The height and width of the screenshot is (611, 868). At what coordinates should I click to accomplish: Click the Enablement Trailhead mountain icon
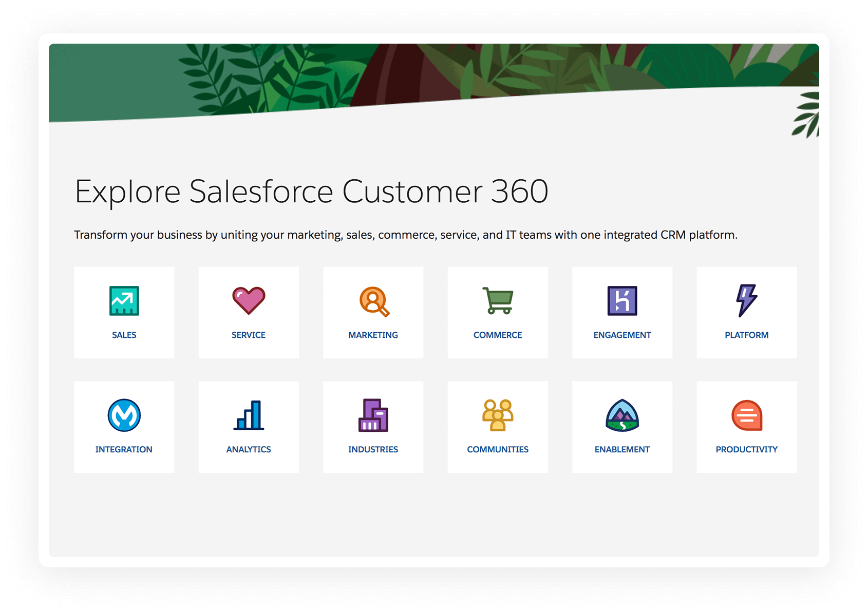[622, 415]
